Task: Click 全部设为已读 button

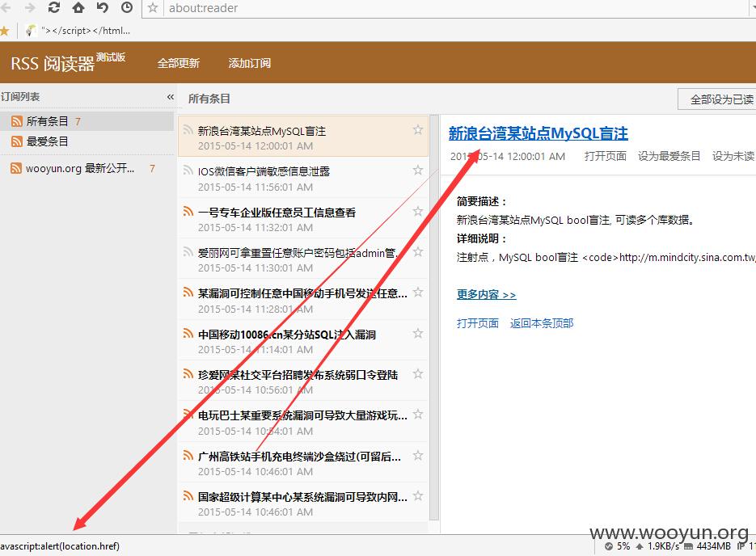Action: tap(717, 99)
